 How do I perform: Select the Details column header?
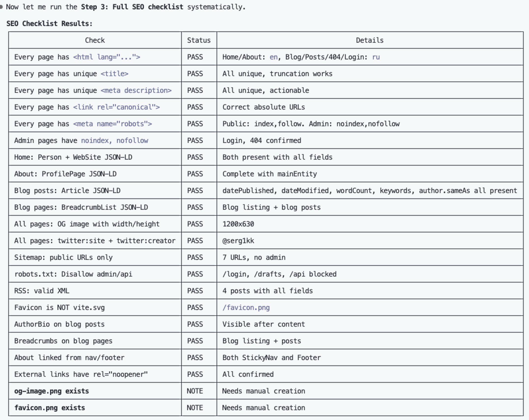tap(370, 40)
